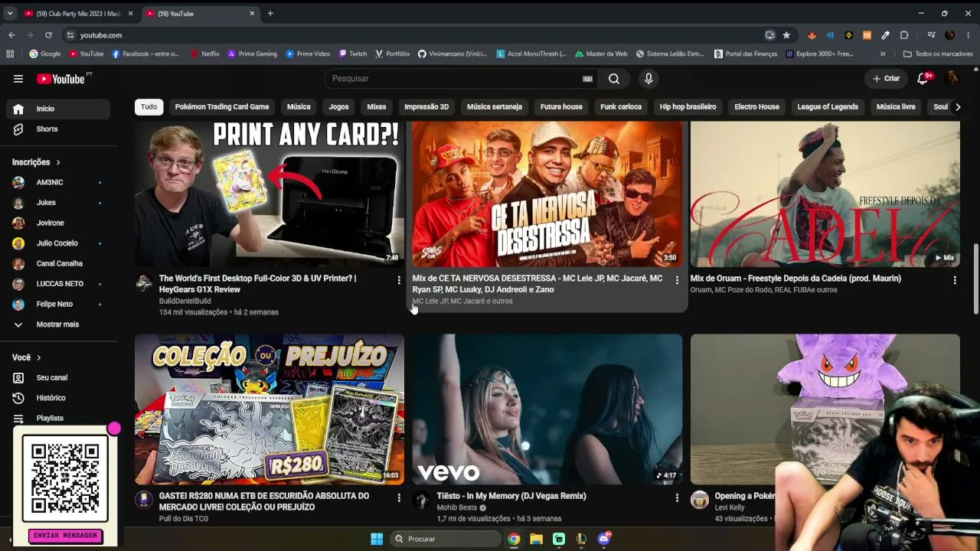This screenshot has width=980, height=551.
Task: Open options for Tiësto In My Memory video
Action: pyautogui.click(x=677, y=498)
